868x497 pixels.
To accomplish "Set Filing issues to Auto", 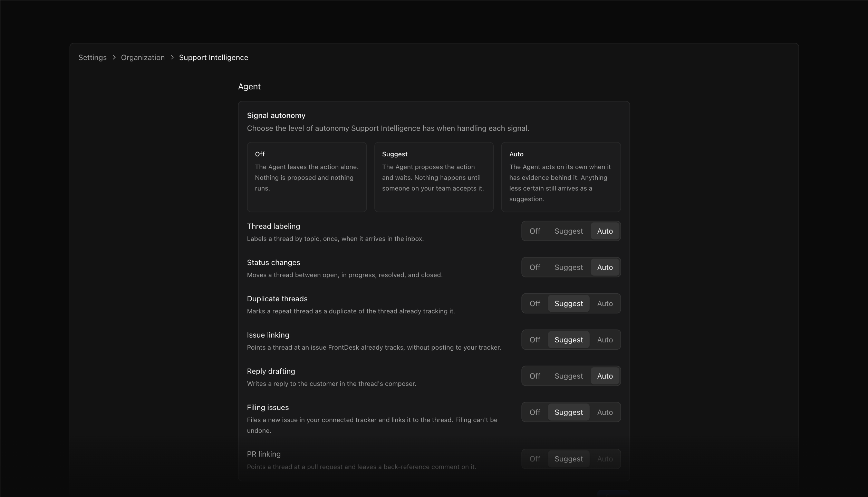I will pyautogui.click(x=605, y=412).
